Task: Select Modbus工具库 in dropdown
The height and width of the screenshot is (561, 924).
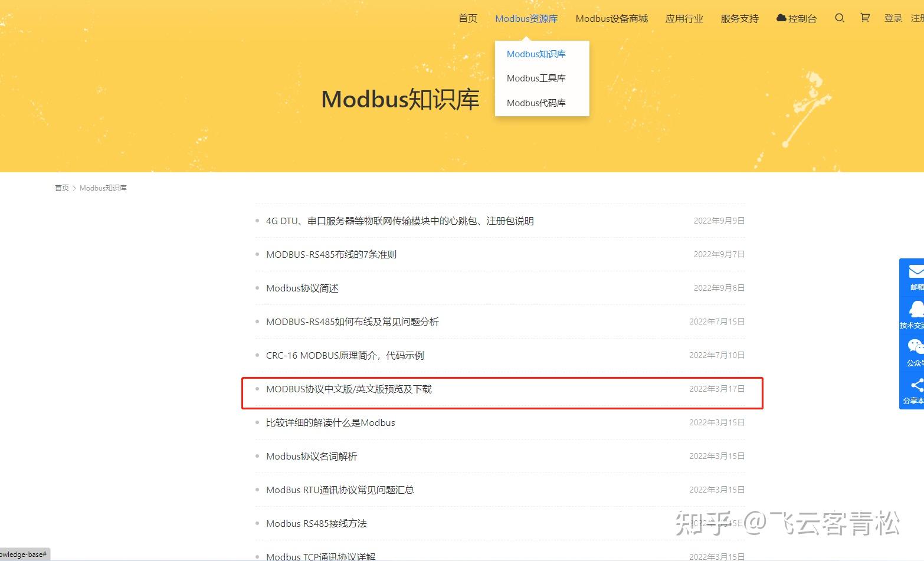Action: pyautogui.click(x=536, y=78)
